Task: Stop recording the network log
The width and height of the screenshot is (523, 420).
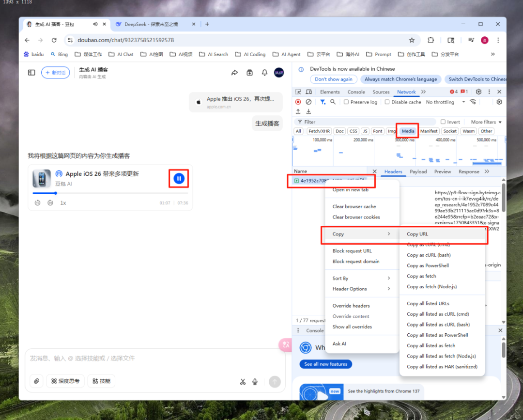Action: pyautogui.click(x=298, y=102)
